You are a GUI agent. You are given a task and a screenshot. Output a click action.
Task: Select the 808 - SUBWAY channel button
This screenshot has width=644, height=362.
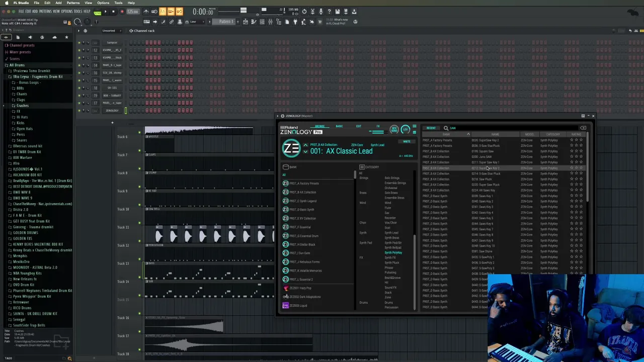pyautogui.click(x=112, y=96)
